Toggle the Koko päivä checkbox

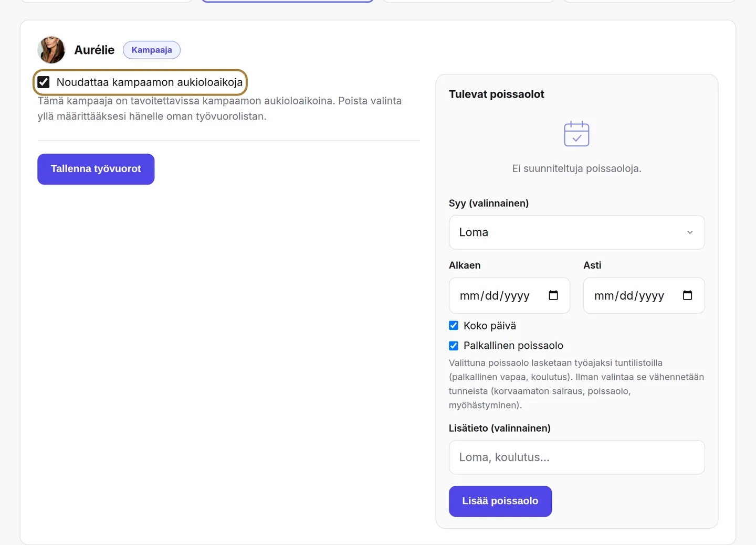pos(454,326)
